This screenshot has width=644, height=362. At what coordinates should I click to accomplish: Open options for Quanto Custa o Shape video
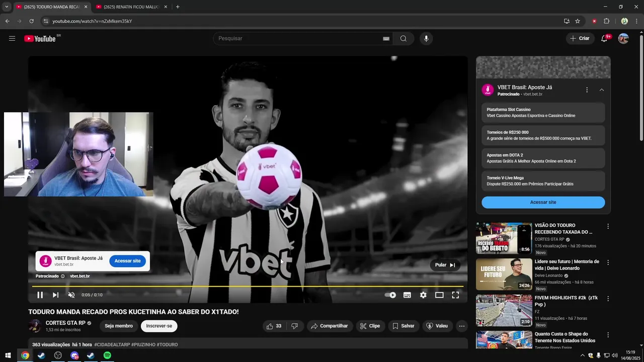(608, 335)
